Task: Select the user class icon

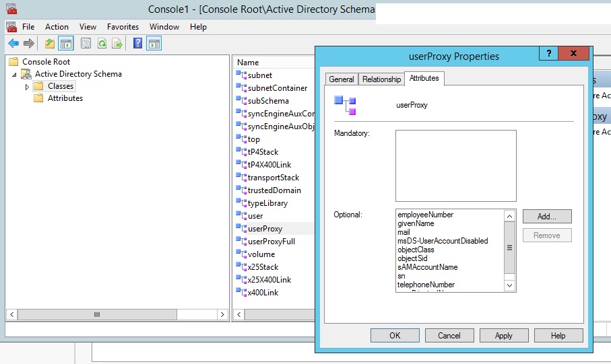Action: pos(241,215)
